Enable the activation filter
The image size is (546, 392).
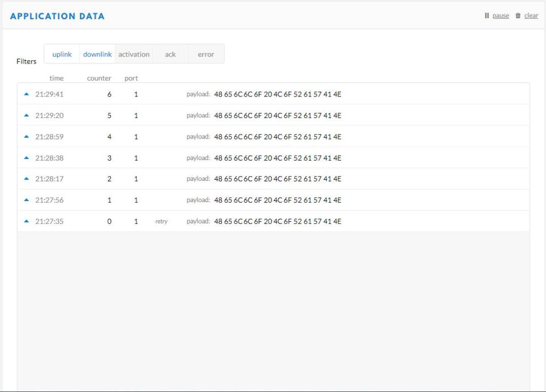point(134,54)
